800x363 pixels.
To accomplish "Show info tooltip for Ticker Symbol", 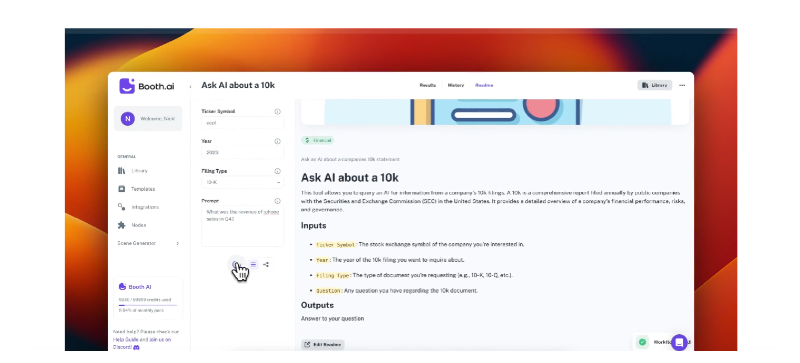I will click(x=278, y=111).
